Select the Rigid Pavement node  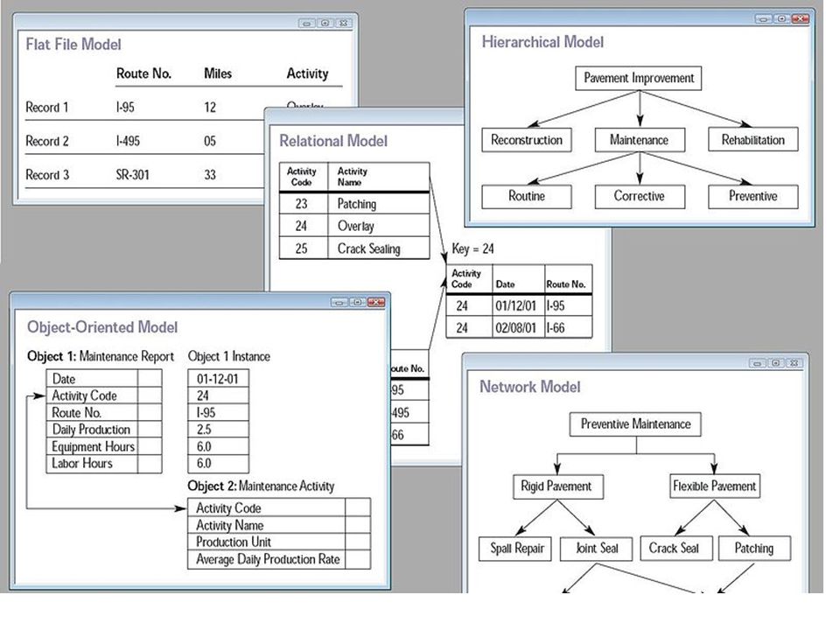point(557,486)
